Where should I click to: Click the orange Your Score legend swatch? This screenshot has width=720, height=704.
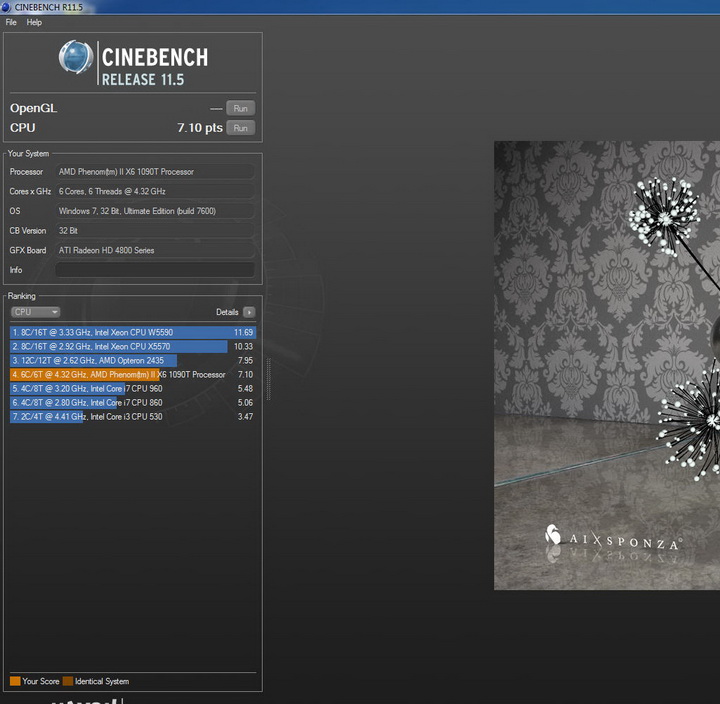click(x=15, y=681)
